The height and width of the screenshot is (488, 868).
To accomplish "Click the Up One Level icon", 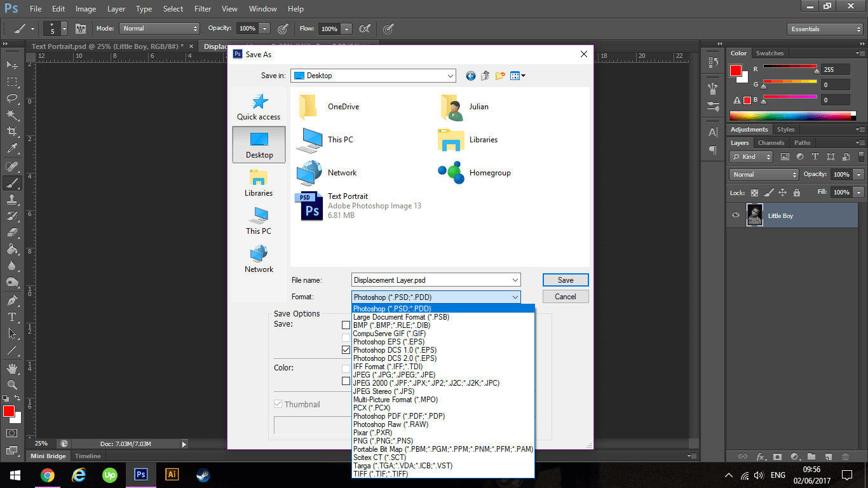I will tap(485, 76).
